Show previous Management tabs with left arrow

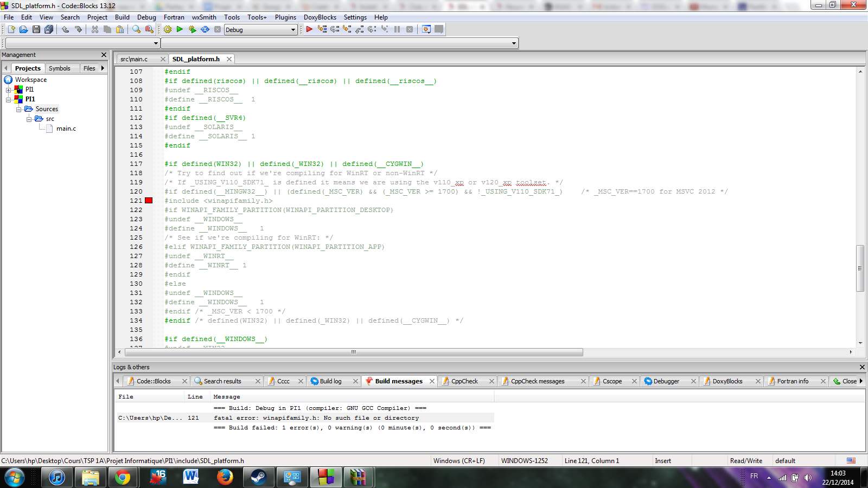click(6, 68)
